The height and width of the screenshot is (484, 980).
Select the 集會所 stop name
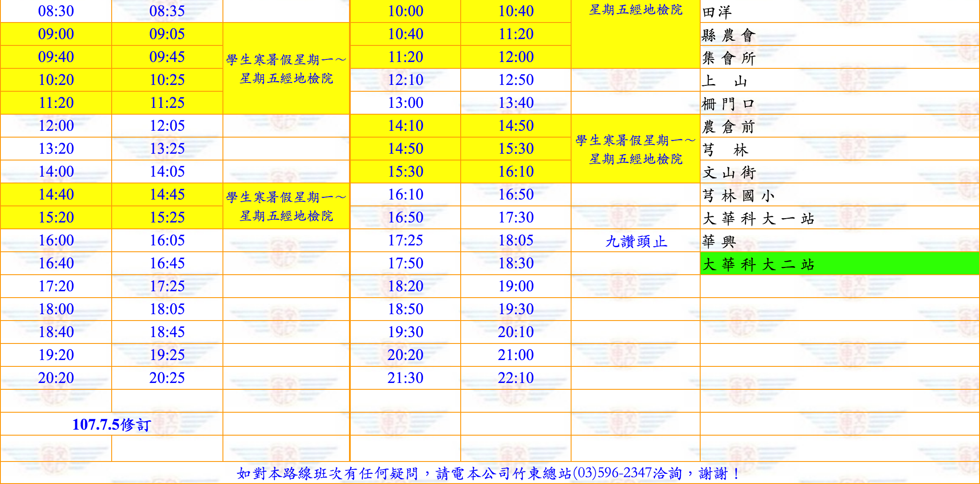(x=729, y=58)
